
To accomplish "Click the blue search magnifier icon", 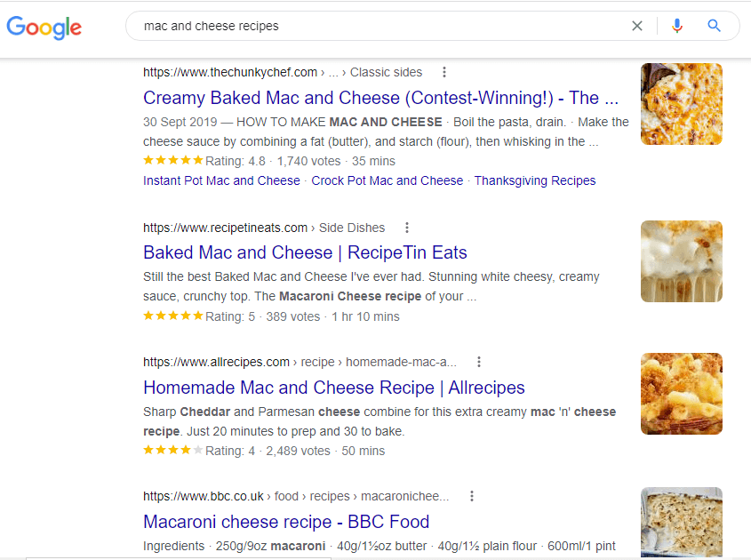I will point(714,26).
